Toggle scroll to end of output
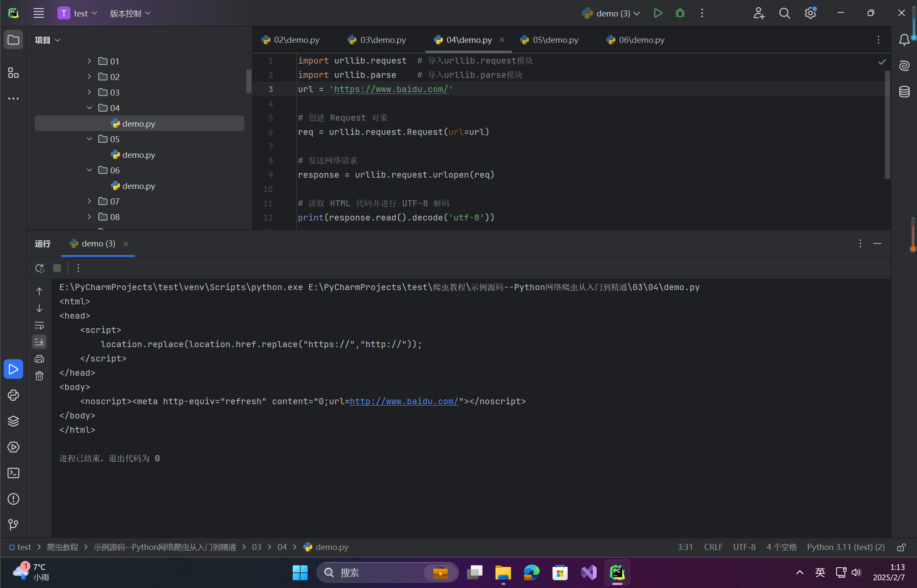917x588 pixels. click(x=39, y=342)
